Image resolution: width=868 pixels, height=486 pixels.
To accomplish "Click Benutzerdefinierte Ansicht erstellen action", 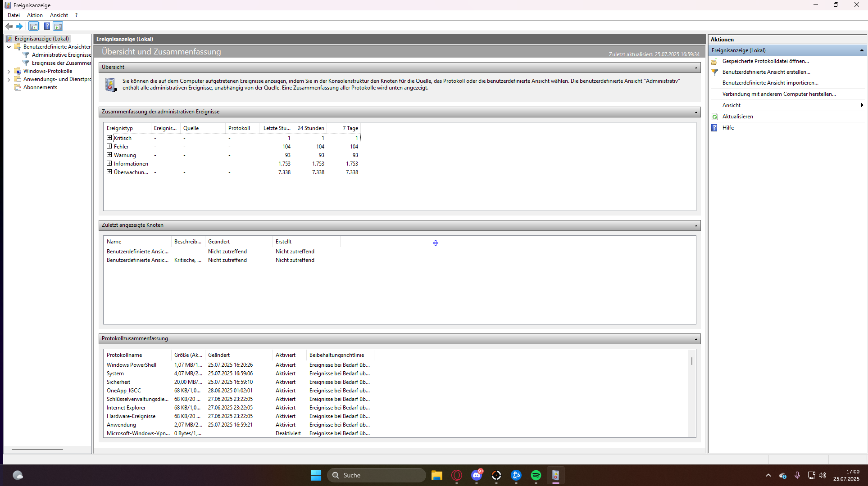I will coord(766,72).
